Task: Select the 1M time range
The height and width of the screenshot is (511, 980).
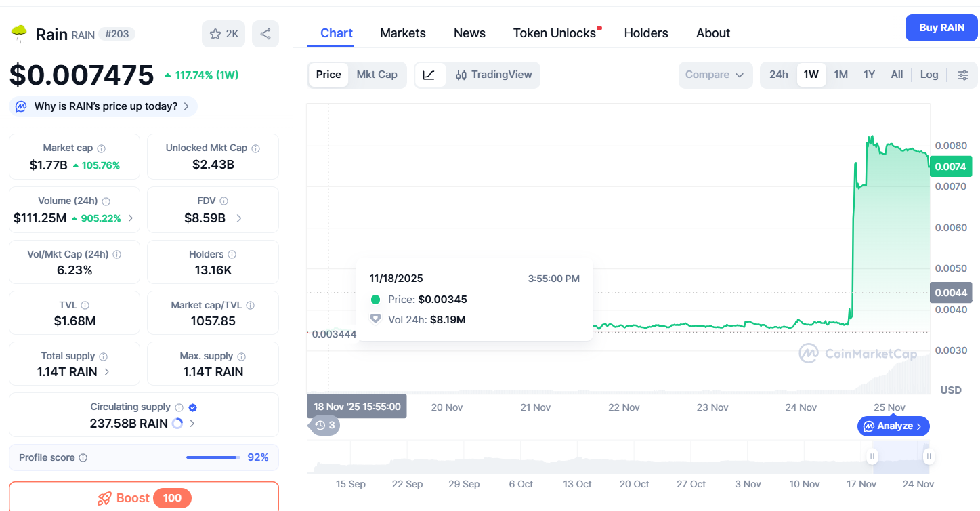Action: 841,75
